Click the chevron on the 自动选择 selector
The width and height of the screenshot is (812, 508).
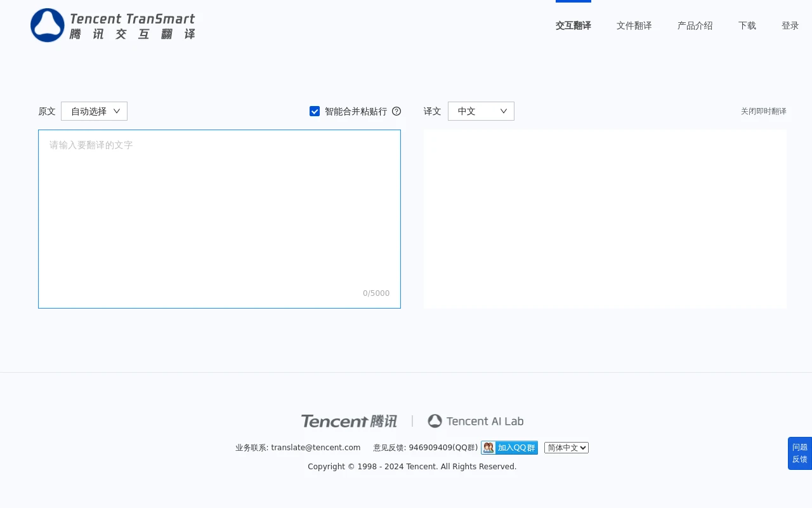point(116,110)
